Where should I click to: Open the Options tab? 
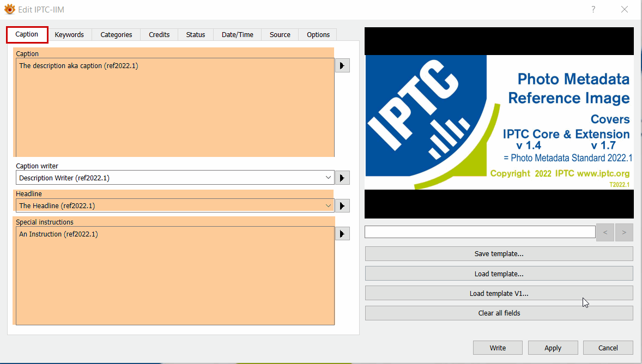(x=318, y=35)
